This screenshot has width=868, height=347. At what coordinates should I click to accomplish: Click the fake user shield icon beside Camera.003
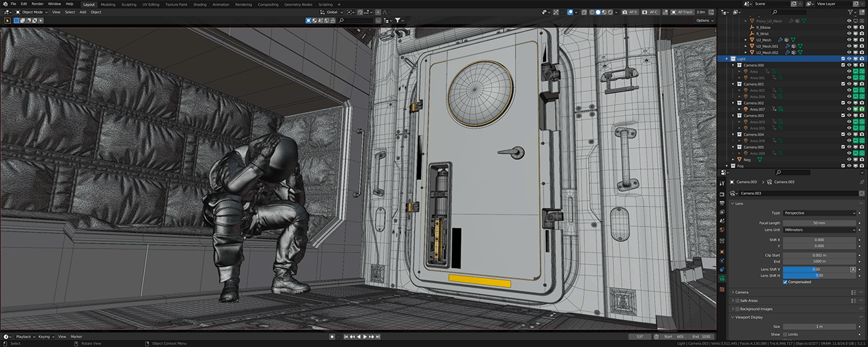click(x=862, y=193)
